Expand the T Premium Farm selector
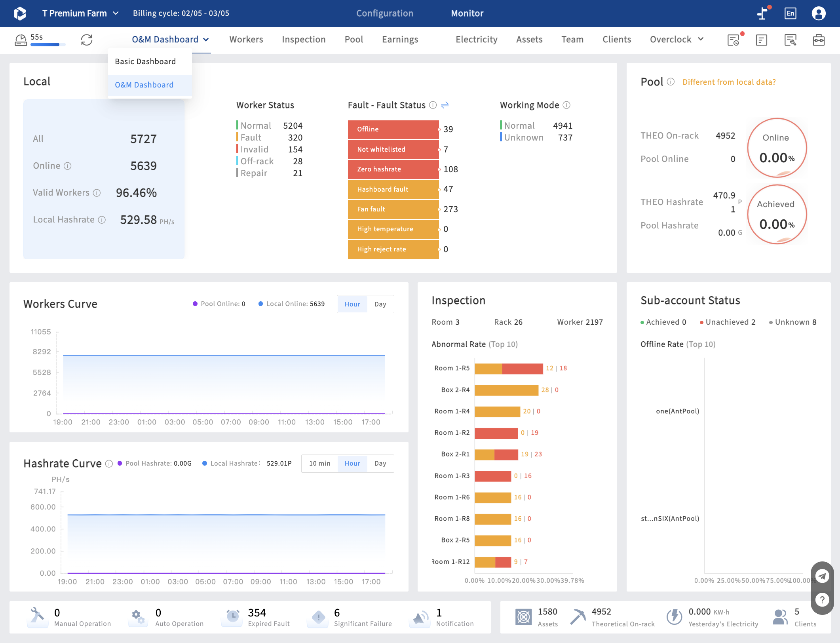The height and width of the screenshot is (643, 840). [80, 13]
